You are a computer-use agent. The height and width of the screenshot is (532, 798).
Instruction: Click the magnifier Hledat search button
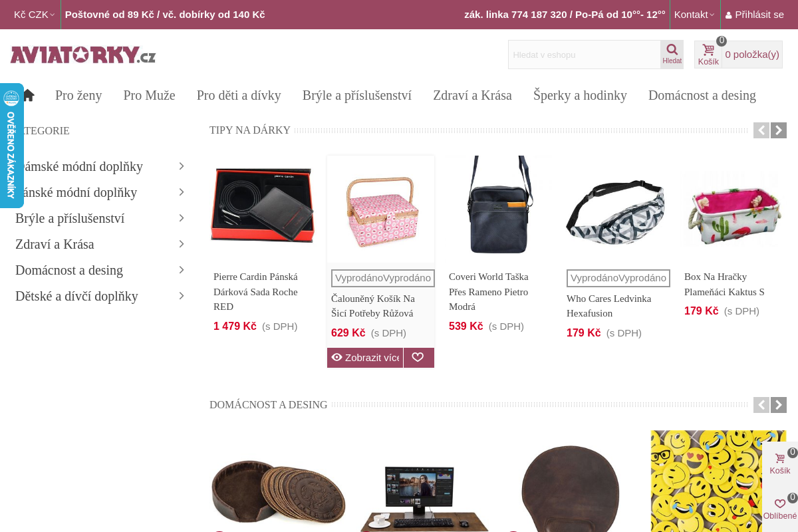tap(672, 54)
